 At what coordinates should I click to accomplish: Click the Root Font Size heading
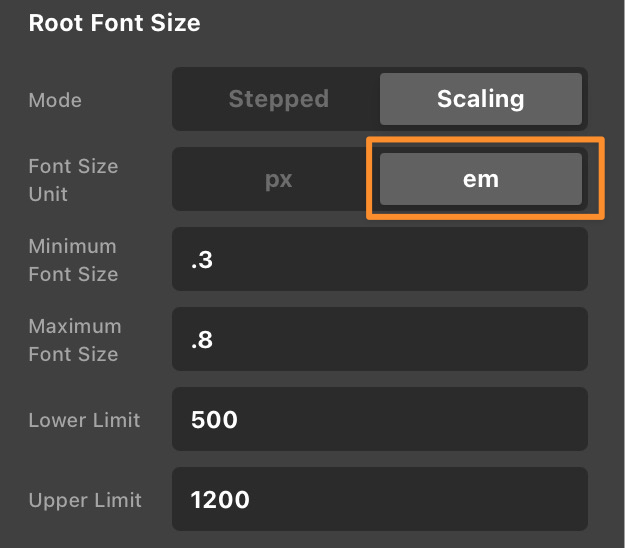click(114, 23)
